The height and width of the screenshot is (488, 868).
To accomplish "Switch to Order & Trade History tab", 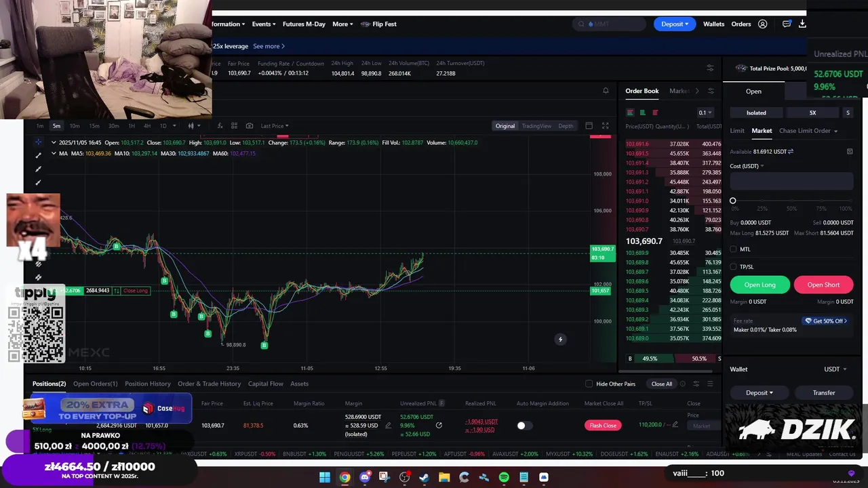I will [209, 384].
